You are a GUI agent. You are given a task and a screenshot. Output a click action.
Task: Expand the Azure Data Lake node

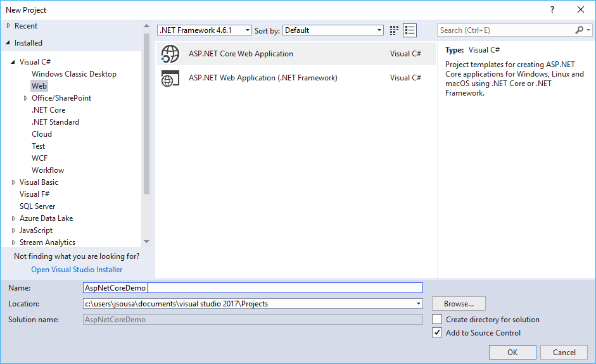coord(13,218)
